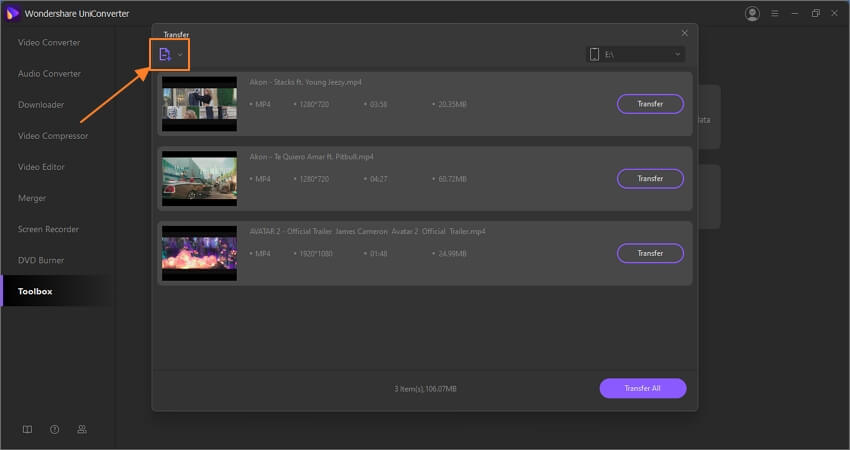The height and width of the screenshot is (450, 850).
Task: Click the 3 item(s), 106.07MB summary text
Action: click(425, 389)
